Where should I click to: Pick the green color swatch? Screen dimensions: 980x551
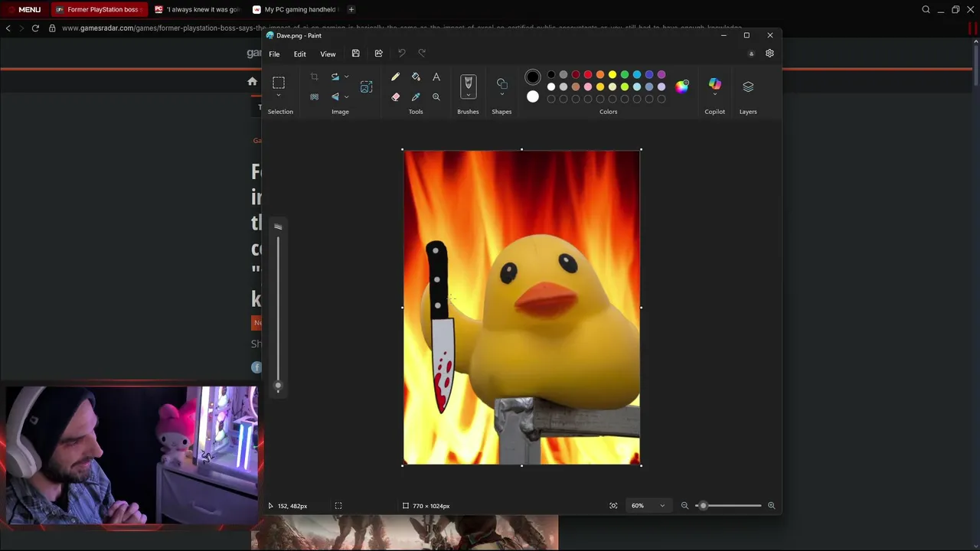click(x=624, y=75)
